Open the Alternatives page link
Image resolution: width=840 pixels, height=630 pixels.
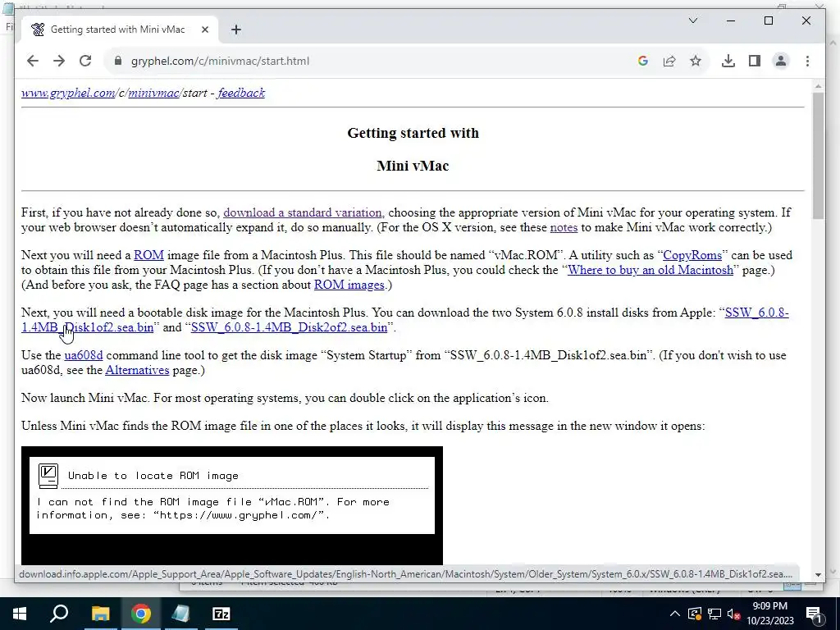point(137,370)
